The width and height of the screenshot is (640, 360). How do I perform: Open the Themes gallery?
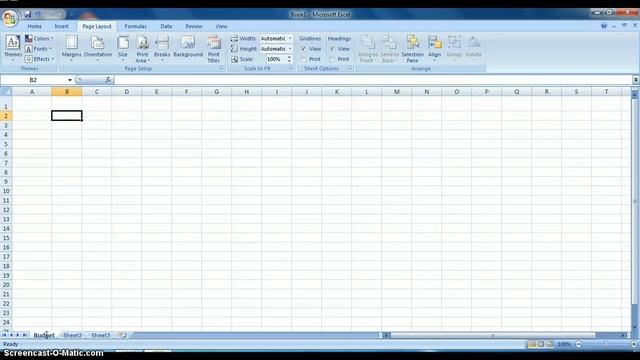[x=13, y=49]
